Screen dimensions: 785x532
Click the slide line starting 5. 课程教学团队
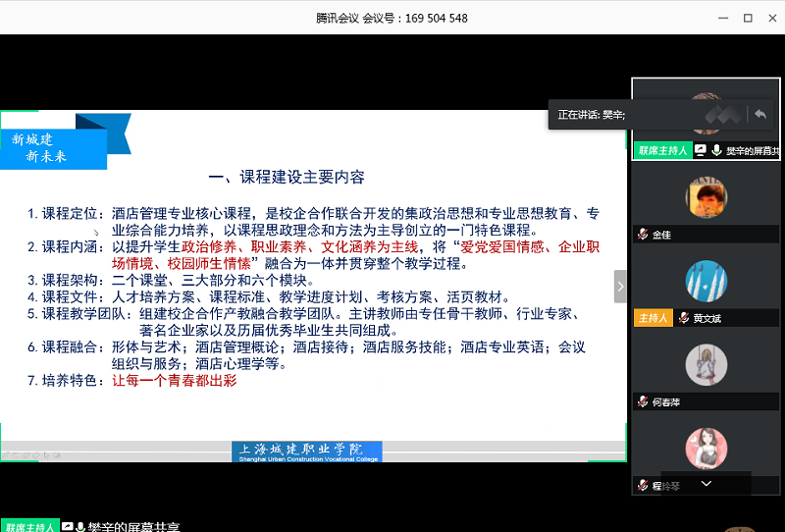[305, 322]
